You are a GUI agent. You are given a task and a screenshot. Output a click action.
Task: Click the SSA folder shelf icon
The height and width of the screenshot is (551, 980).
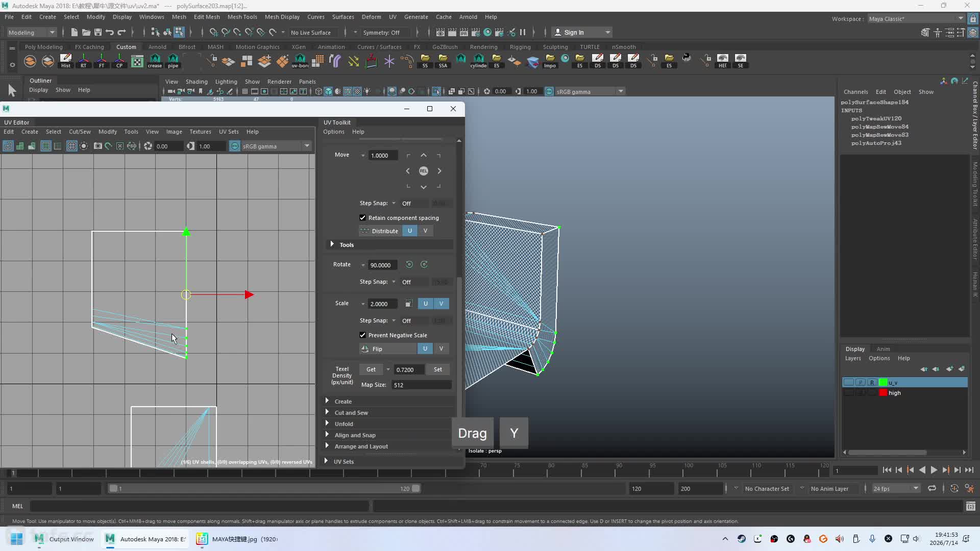tap(443, 61)
